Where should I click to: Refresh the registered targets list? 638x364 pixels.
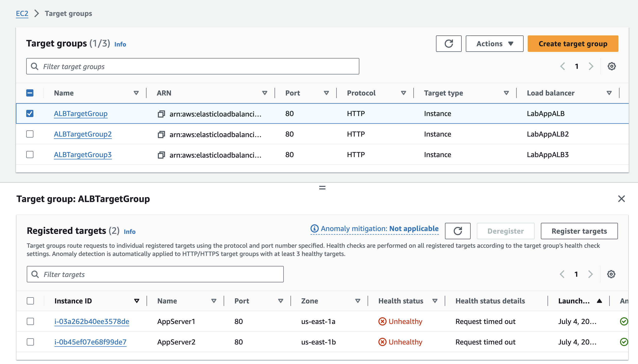458,231
